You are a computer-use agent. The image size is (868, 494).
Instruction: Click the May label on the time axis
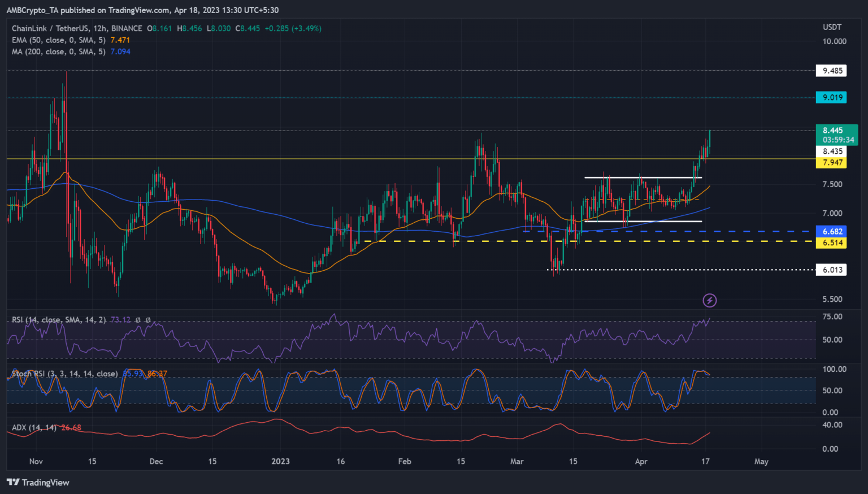point(761,461)
